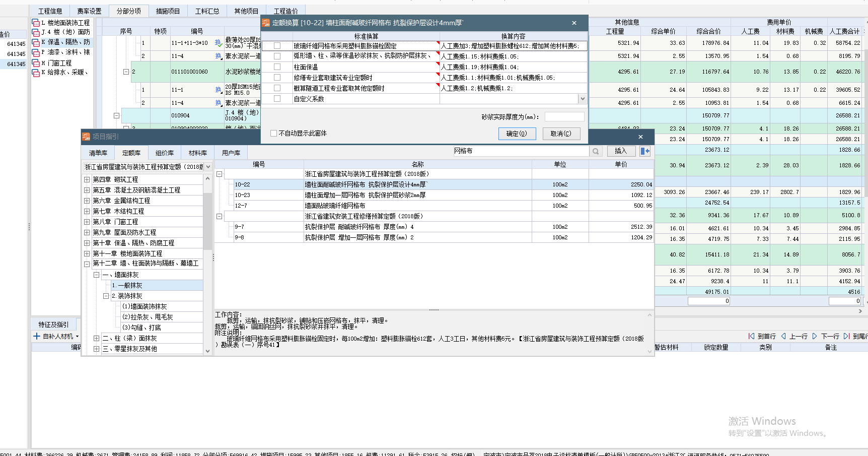The height and width of the screenshot is (456, 868).
Task: Expand the 二、柱(梁)面抹灰 node
Action: pyautogui.click(x=96, y=338)
